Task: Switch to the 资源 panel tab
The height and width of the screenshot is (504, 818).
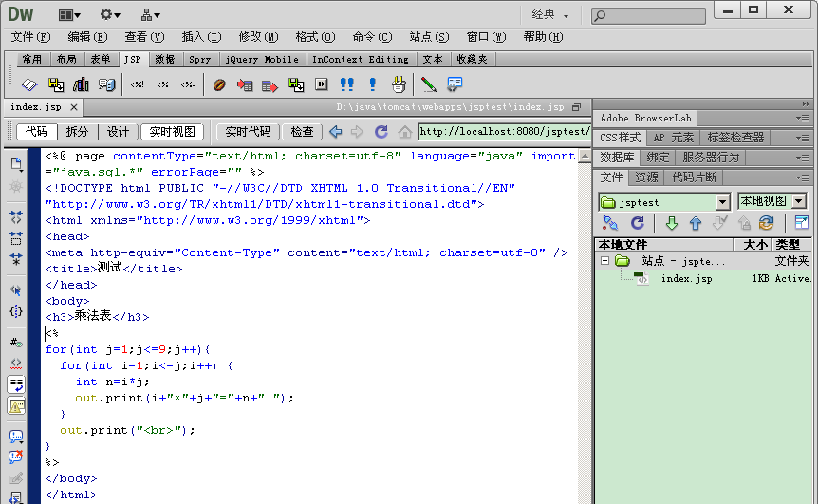Action: 646,177
